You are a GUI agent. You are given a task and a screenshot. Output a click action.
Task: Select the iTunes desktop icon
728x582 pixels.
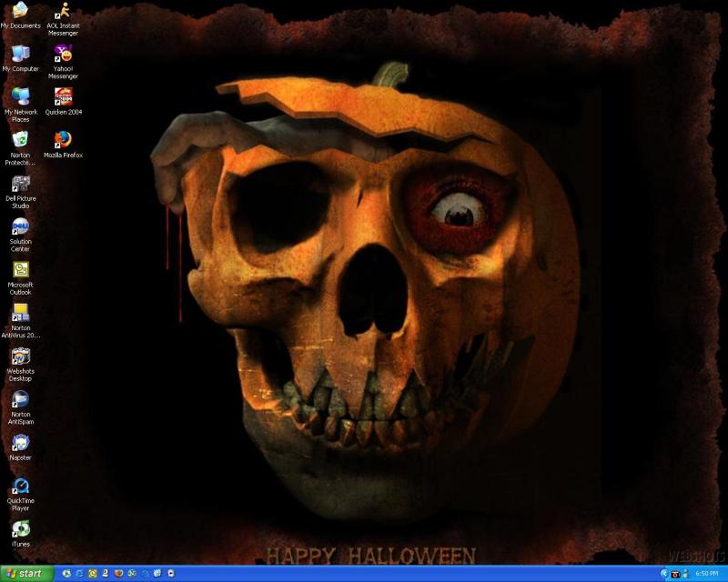point(20,529)
